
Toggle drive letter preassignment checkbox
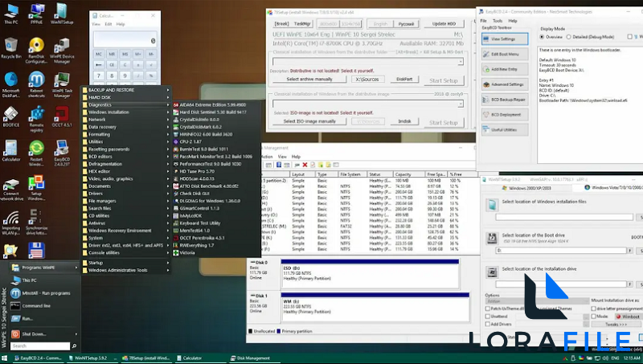(x=593, y=309)
